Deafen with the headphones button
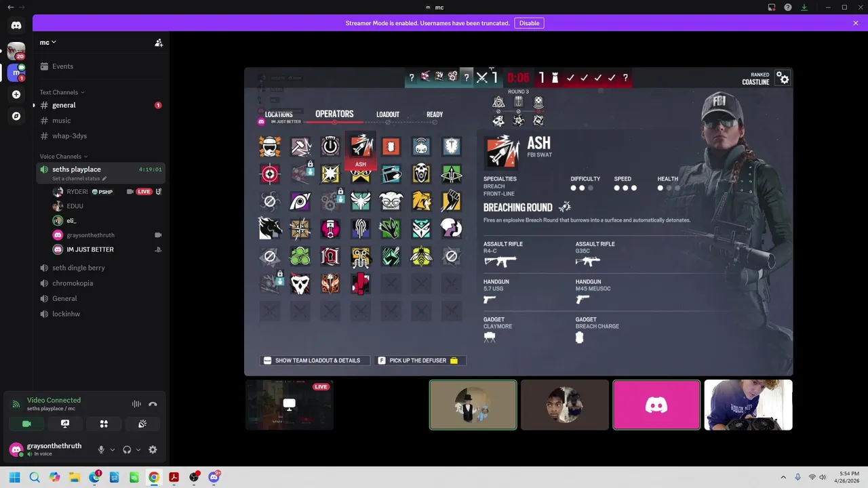This screenshot has height=488, width=868. pyautogui.click(x=127, y=449)
